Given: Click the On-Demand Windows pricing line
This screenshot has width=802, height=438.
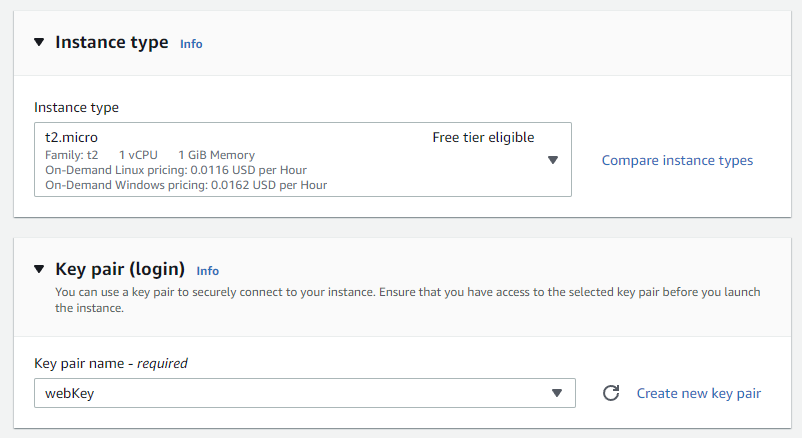Looking at the screenshot, I should [186, 185].
